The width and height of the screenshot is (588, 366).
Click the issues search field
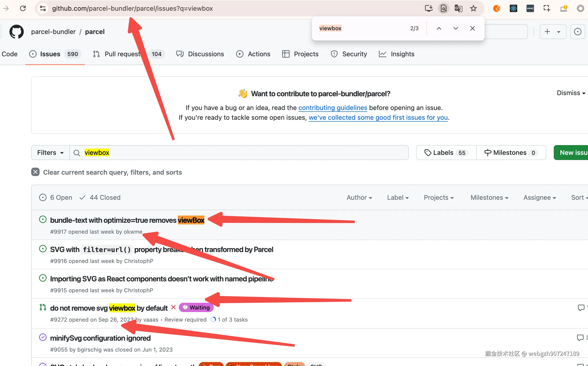tap(242, 153)
